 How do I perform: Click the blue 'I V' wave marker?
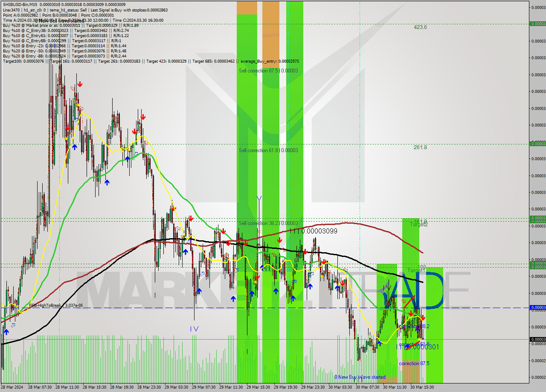(195, 329)
